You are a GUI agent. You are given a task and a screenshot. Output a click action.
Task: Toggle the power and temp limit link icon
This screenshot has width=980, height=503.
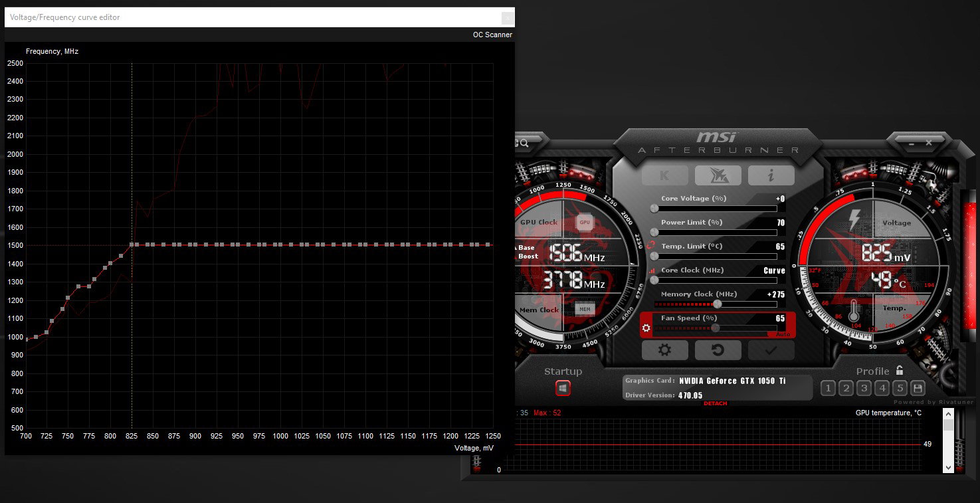pyautogui.click(x=650, y=246)
